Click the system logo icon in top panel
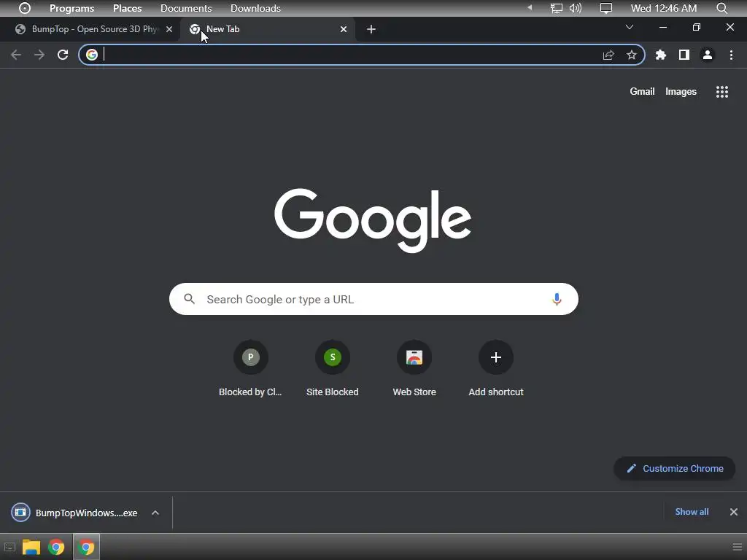 point(24,8)
